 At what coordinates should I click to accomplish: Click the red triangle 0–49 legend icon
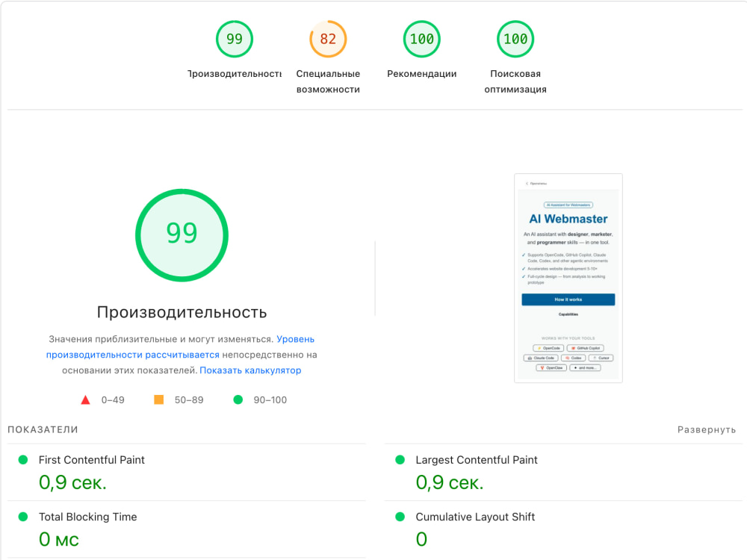pyautogui.click(x=85, y=400)
